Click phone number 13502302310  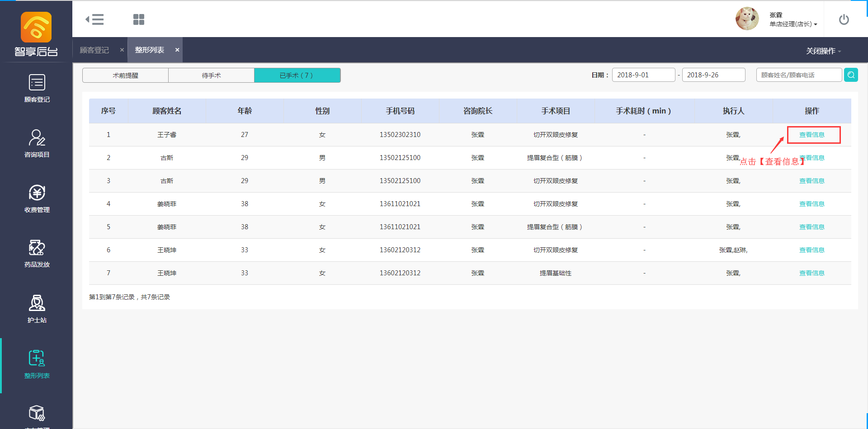(x=400, y=135)
